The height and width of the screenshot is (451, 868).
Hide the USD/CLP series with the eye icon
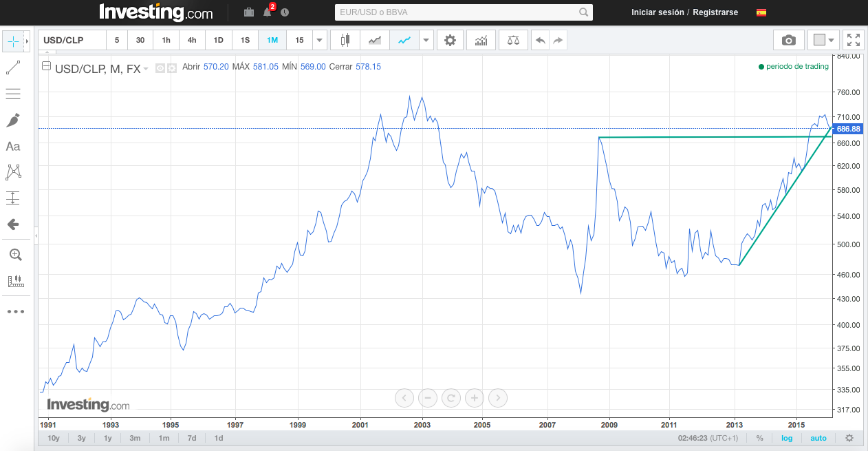(160, 67)
